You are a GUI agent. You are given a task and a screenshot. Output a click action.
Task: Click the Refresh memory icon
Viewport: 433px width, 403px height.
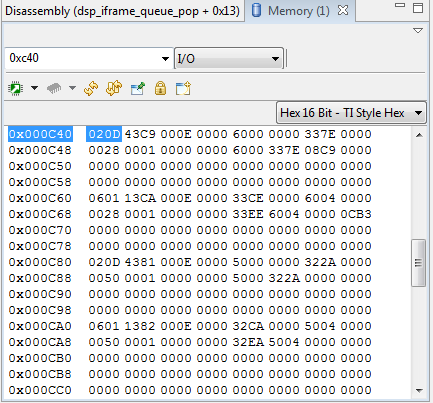pyautogui.click(x=91, y=88)
